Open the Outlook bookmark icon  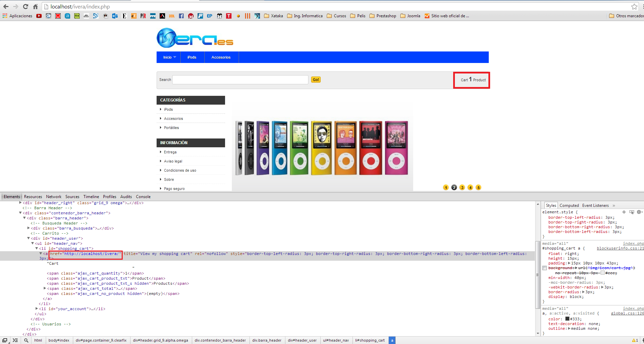pyautogui.click(x=115, y=16)
